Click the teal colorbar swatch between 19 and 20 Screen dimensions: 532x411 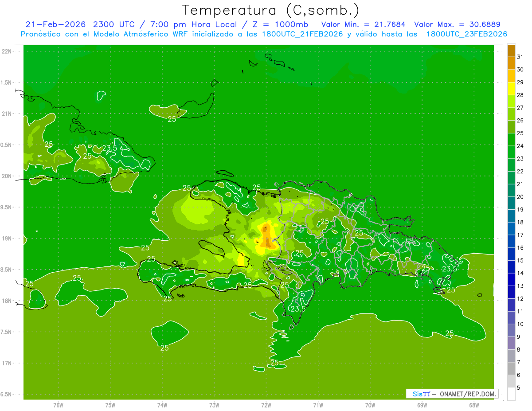511,204
